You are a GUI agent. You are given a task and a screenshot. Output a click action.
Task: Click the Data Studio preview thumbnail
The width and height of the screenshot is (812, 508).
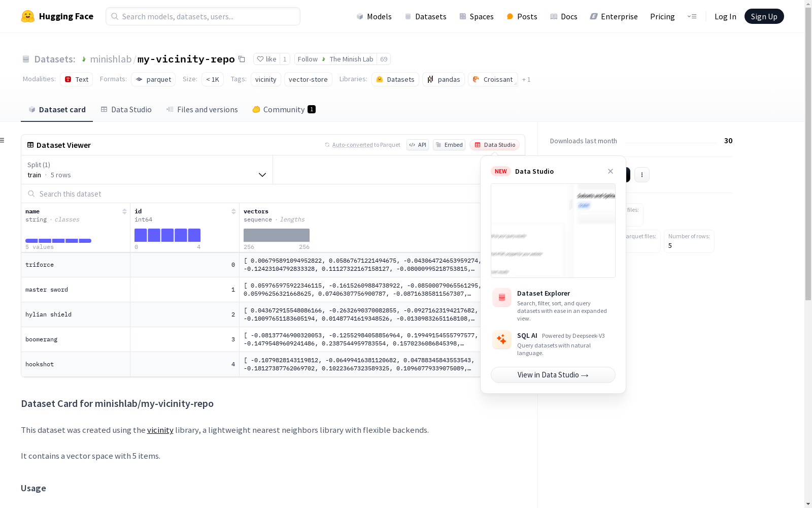tap(553, 231)
